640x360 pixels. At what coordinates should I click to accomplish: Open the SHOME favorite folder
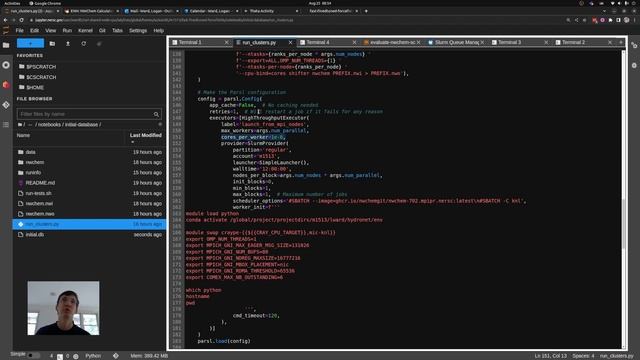[x=31, y=87]
